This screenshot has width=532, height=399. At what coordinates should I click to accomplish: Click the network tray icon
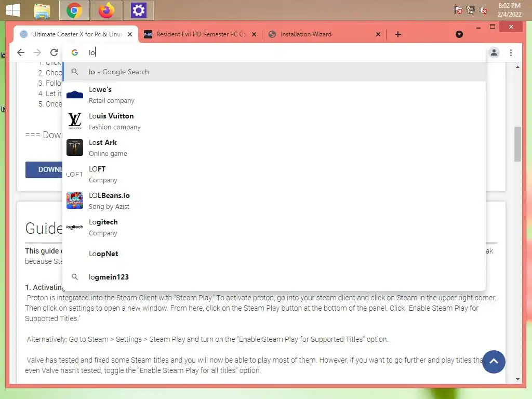coord(470,10)
